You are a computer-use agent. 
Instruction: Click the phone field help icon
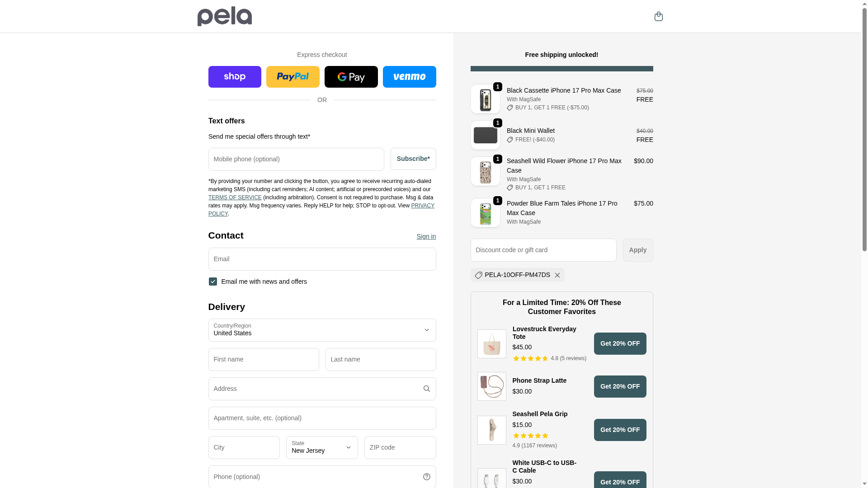coord(426,477)
